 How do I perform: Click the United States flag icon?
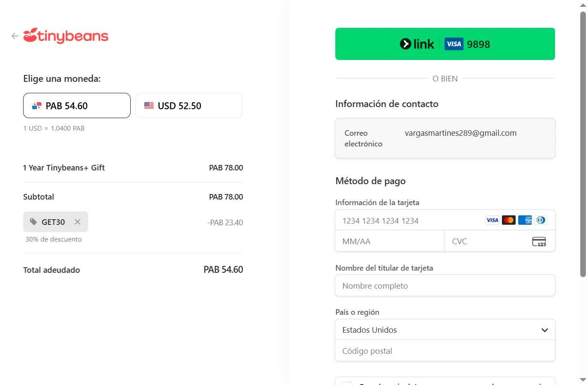click(149, 105)
